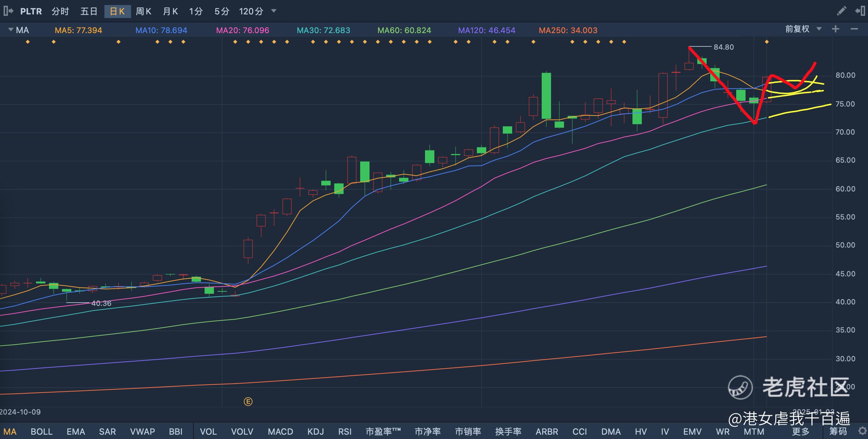Image resolution: width=868 pixels, height=439 pixels.
Task: Show the 市净率 indicator
Action: tap(428, 431)
